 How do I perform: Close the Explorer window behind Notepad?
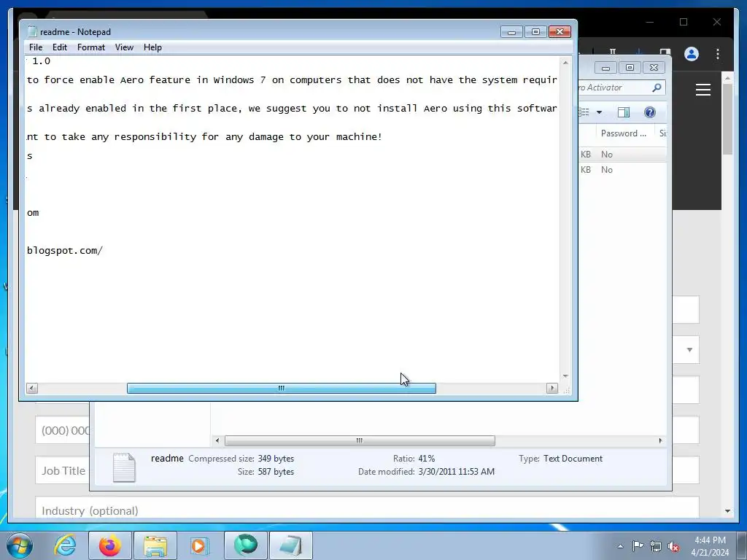[x=654, y=68]
